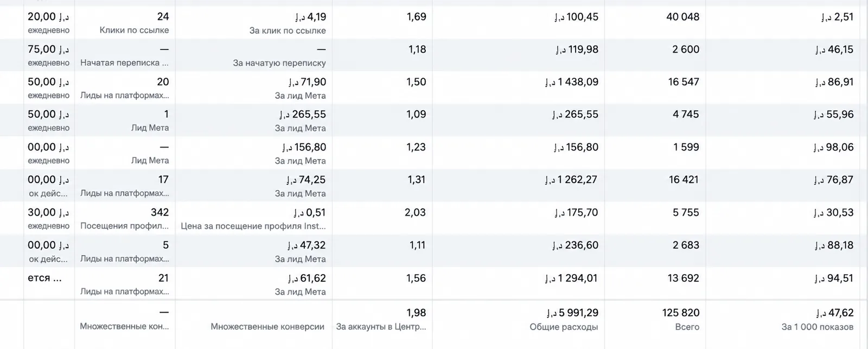Click the 75,00 daily budget cell
This screenshot has height=349, width=868.
[49, 49]
